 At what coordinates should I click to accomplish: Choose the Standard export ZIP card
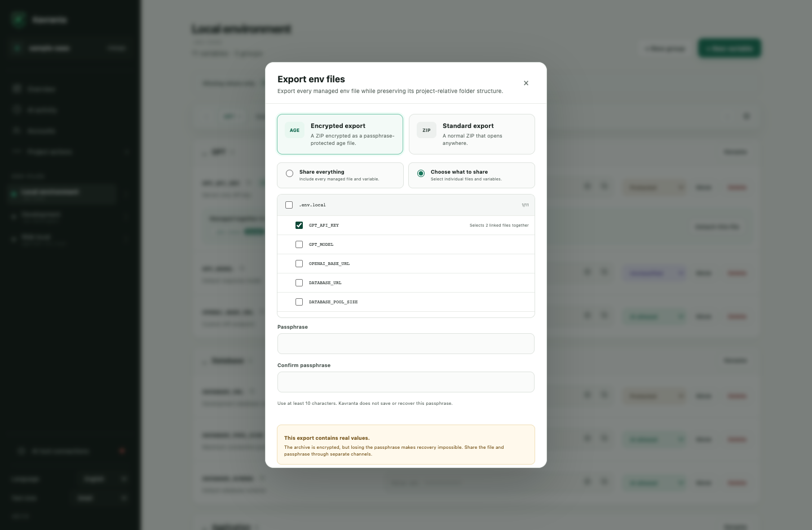pyautogui.click(x=472, y=134)
